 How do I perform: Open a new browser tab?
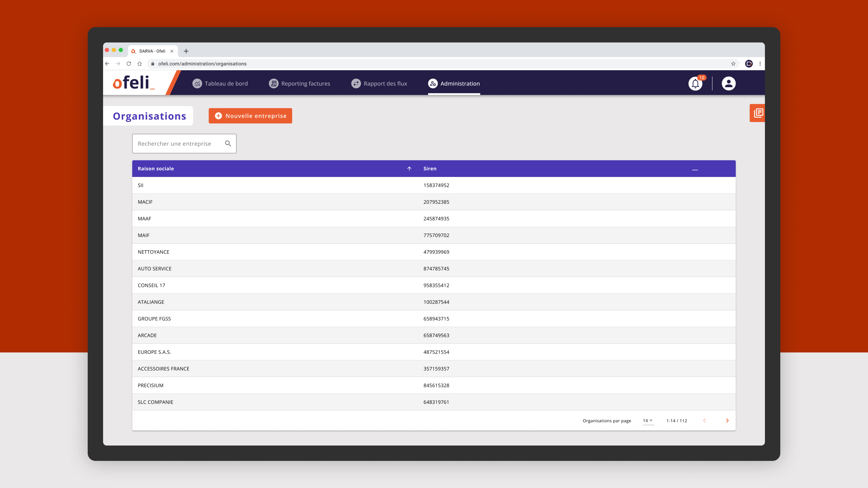[186, 51]
